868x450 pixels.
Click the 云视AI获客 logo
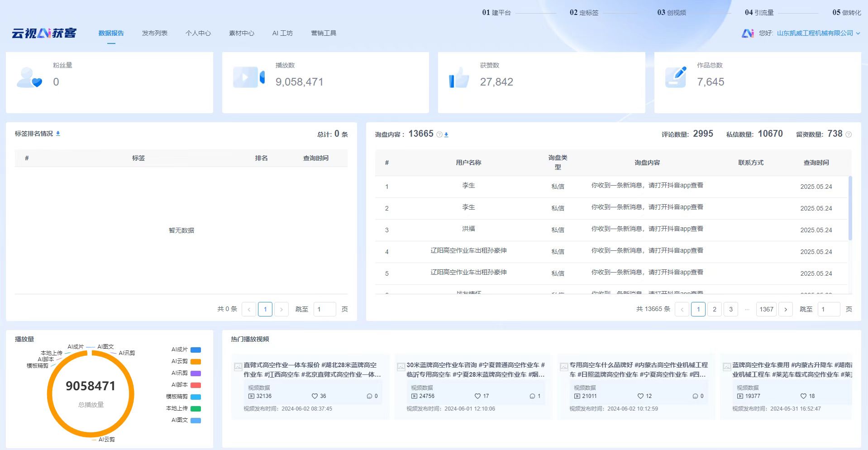click(44, 33)
